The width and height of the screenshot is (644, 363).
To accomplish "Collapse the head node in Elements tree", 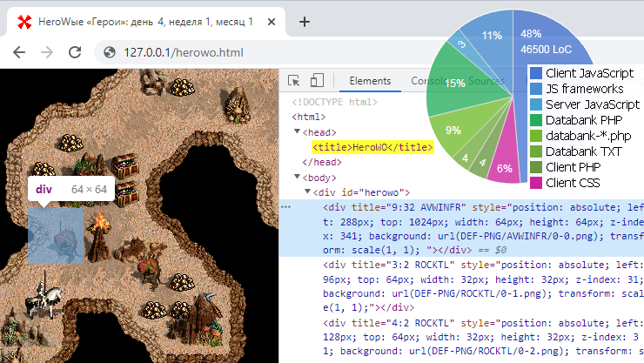I will (297, 131).
